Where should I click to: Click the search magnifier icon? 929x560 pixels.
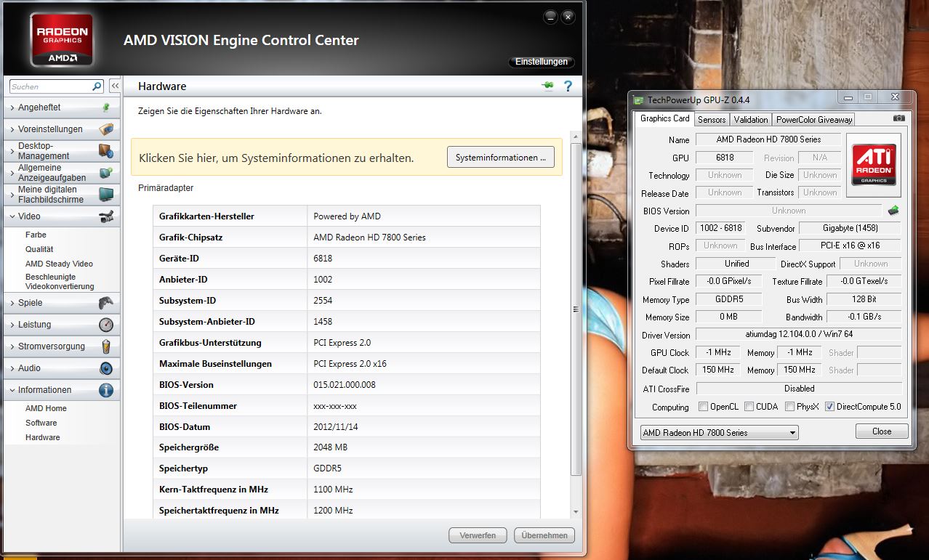(97, 86)
